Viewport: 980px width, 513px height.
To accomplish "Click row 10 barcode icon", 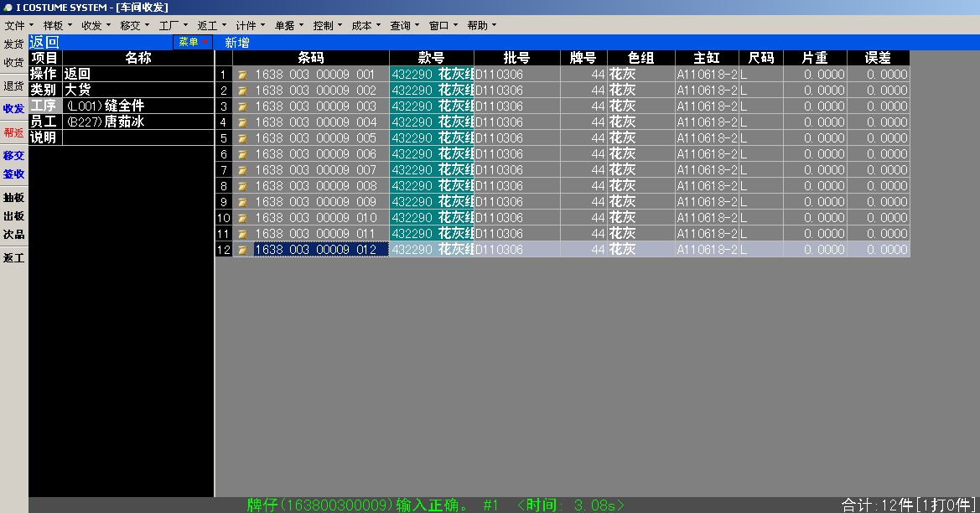I will 242,218.
